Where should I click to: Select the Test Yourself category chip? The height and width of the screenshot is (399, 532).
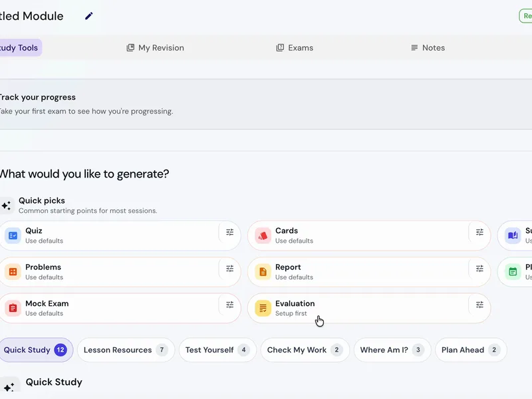[217, 350]
